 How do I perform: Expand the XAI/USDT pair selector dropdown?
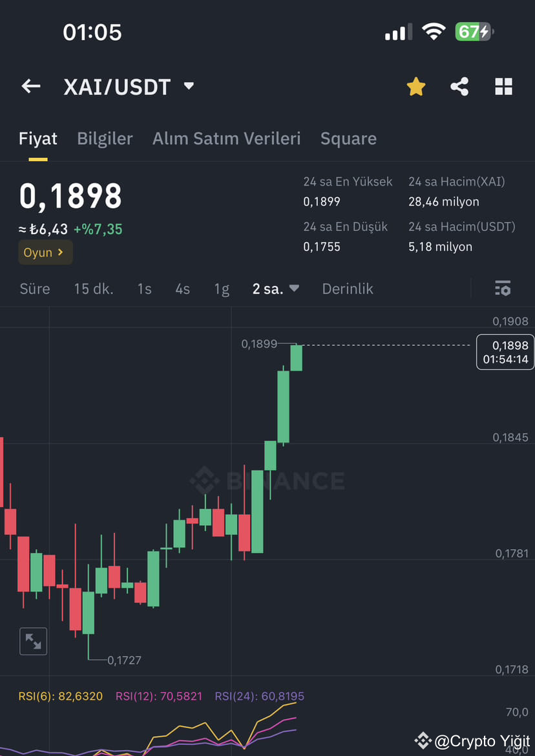coord(187,86)
